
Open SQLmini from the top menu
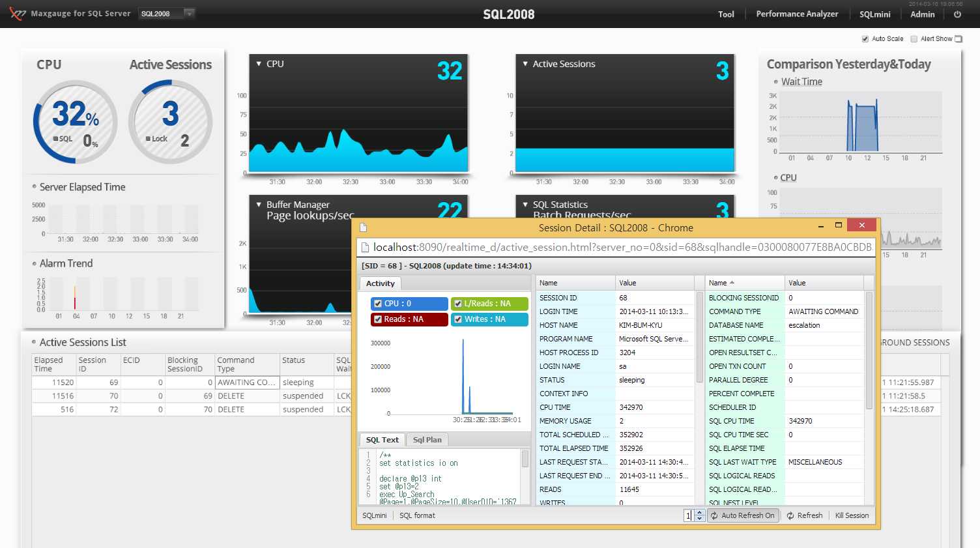click(874, 14)
